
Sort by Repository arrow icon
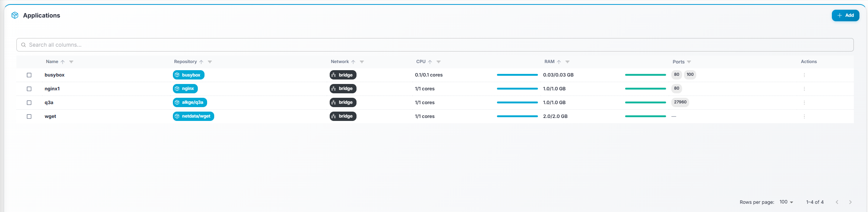[x=201, y=62]
